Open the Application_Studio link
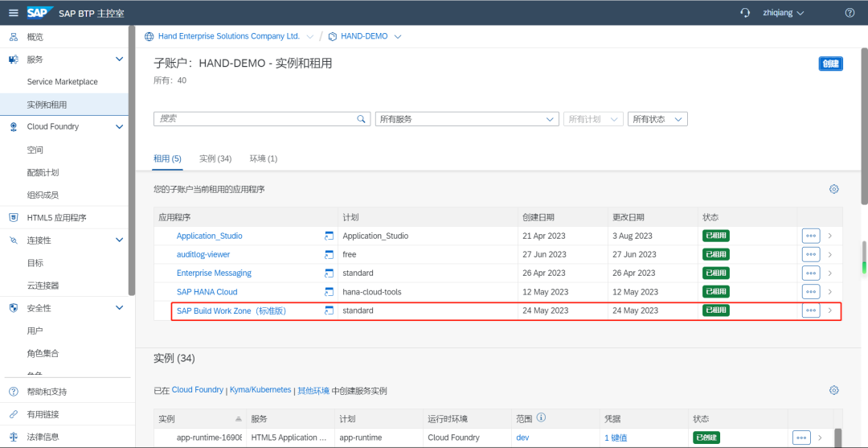The height and width of the screenshot is (448, 868). tap(209, 236)
